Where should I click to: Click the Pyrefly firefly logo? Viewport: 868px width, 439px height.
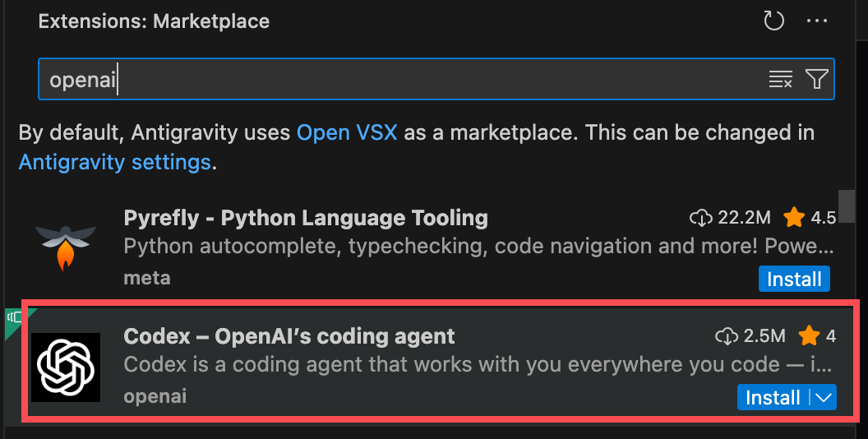(66, 244)
